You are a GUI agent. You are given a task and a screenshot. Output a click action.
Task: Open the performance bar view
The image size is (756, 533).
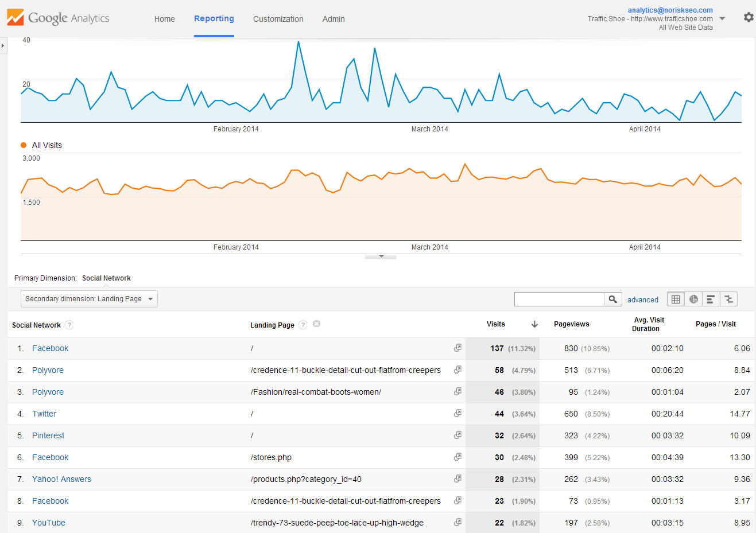coord(711,299)
